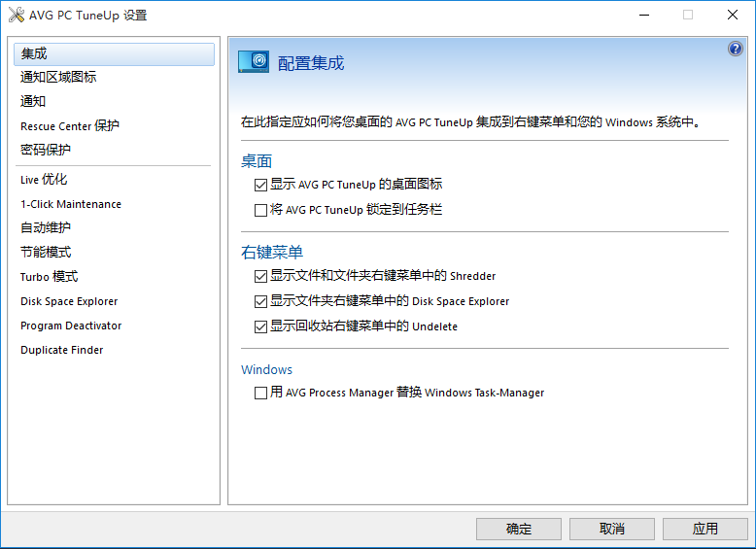Toggle the Shredder context menu checkbox
Screen dimensions: 756x549
pos(260,276)
